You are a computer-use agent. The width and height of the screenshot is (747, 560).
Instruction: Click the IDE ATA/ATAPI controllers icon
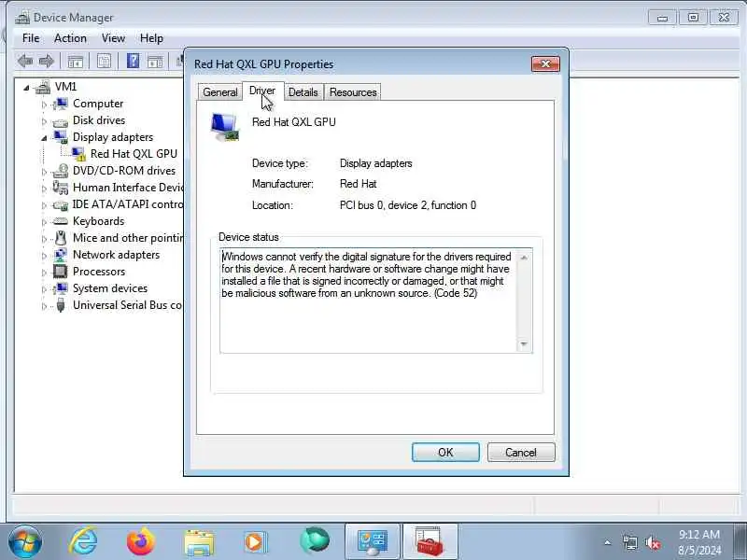[x=61, y=205]
